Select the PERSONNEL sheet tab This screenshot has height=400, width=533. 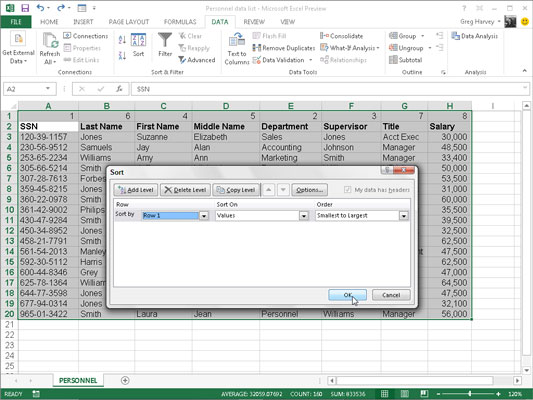78,380
